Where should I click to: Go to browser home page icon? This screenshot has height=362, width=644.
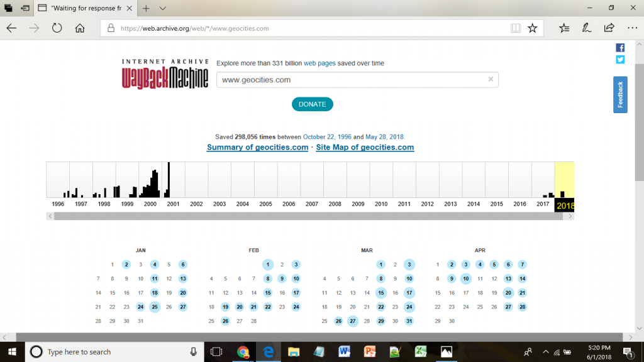click(x=79, y=28)
